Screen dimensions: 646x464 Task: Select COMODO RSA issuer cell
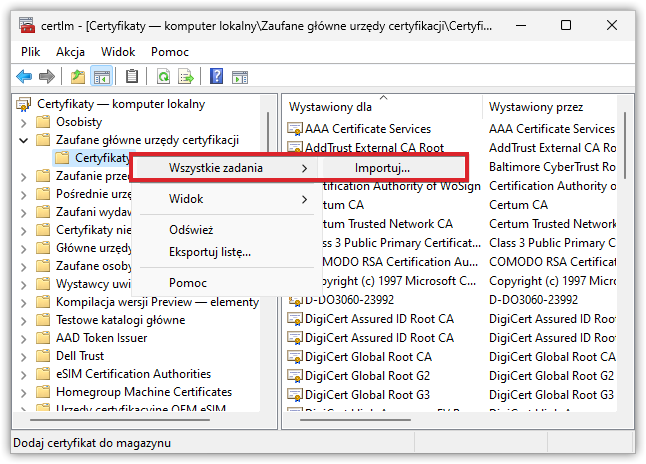[x=552, y=262]
